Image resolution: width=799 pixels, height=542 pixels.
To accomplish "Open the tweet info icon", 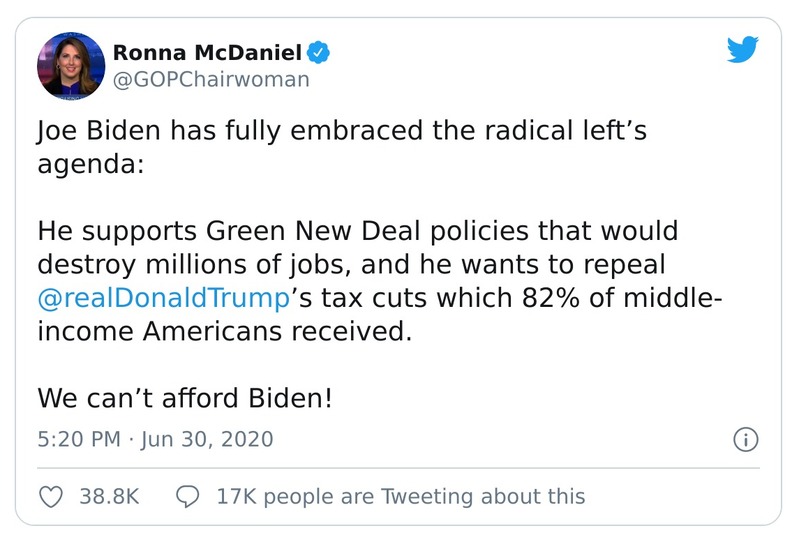I will tap(746, 439).
